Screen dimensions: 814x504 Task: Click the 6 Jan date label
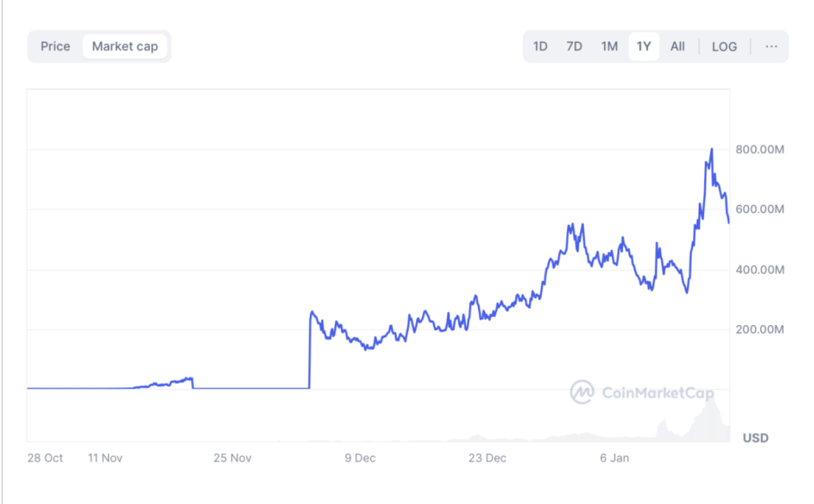[614, 458]
